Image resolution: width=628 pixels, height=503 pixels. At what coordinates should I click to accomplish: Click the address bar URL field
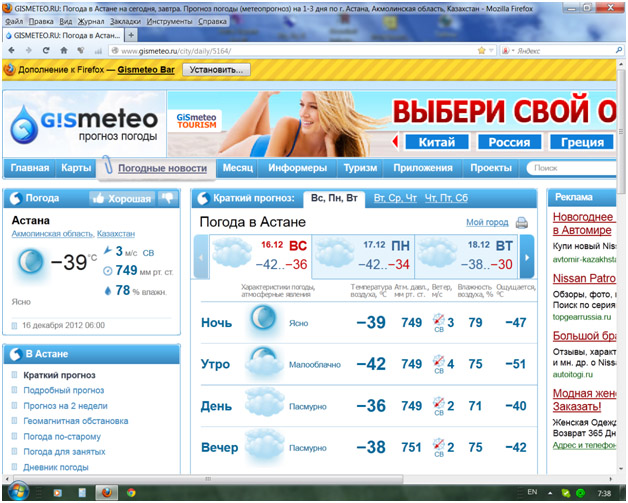[294, 51]
